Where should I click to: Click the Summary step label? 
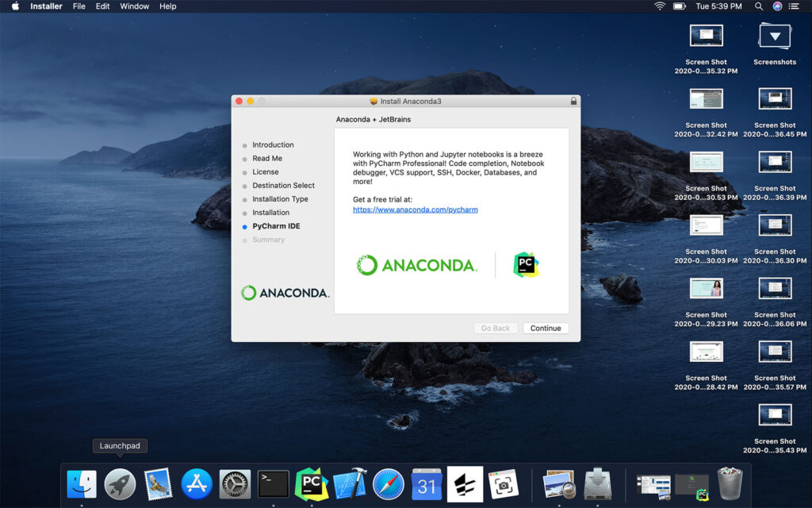(268, 240)
